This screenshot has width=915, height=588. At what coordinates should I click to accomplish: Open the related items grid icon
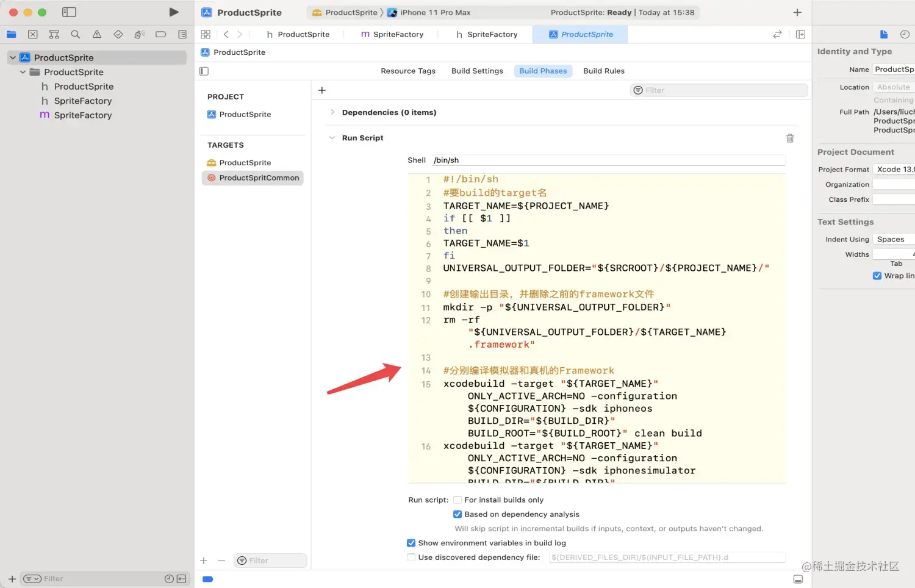pos(206,34)
